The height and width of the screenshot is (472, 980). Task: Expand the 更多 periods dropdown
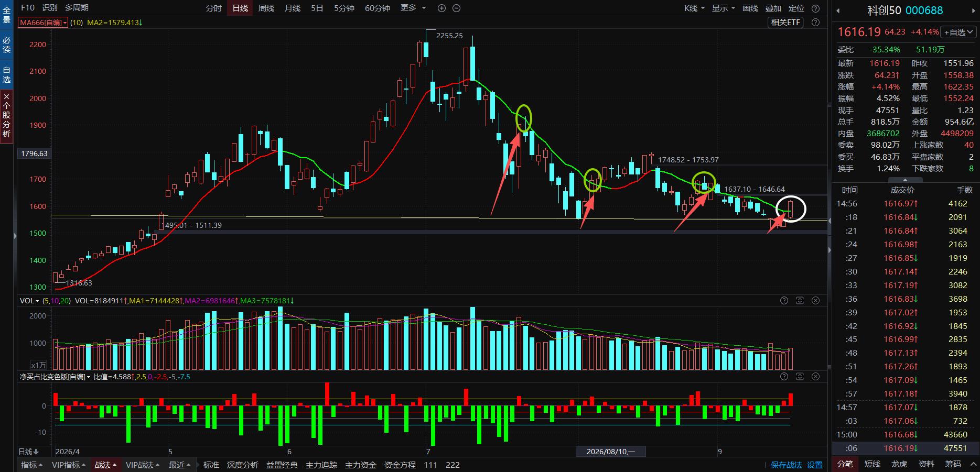coord(413,8)
